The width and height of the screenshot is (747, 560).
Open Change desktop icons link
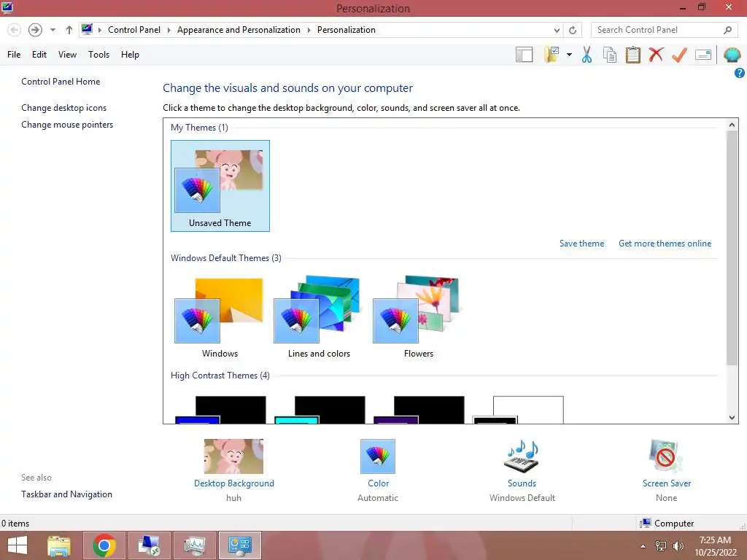[x=64, y=108]
